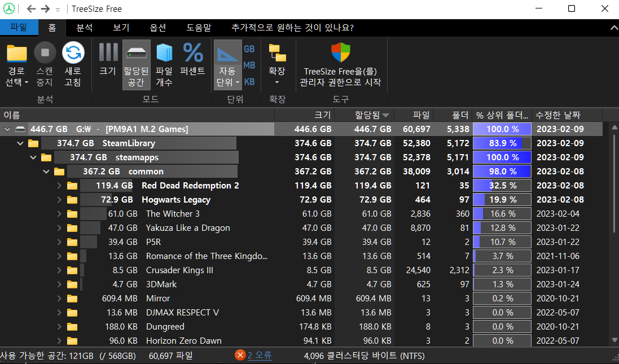This screenshot has height=364, width=619.
Task: Click the Horizon Zero Dawn folder icon
Action: tap(72, 341)
